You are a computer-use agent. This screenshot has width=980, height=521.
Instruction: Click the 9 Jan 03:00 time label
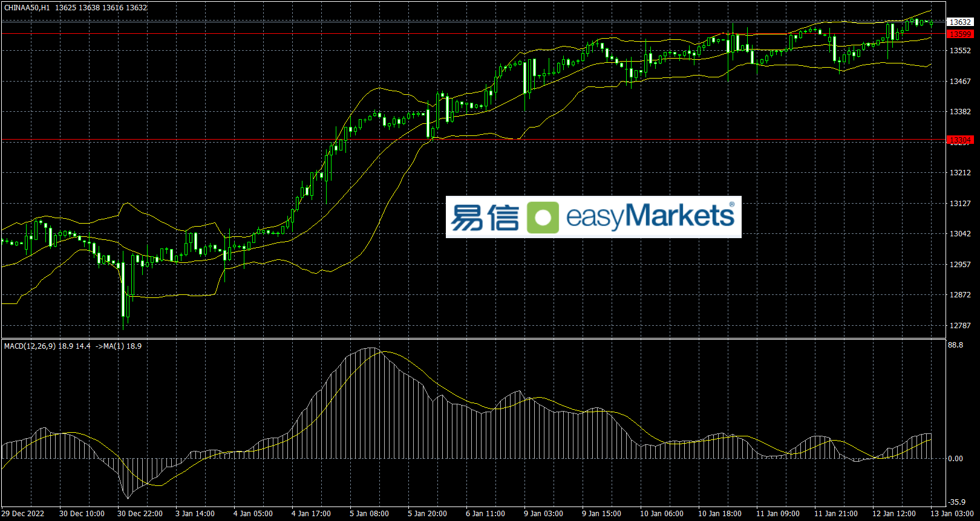[x=543, y=514]
